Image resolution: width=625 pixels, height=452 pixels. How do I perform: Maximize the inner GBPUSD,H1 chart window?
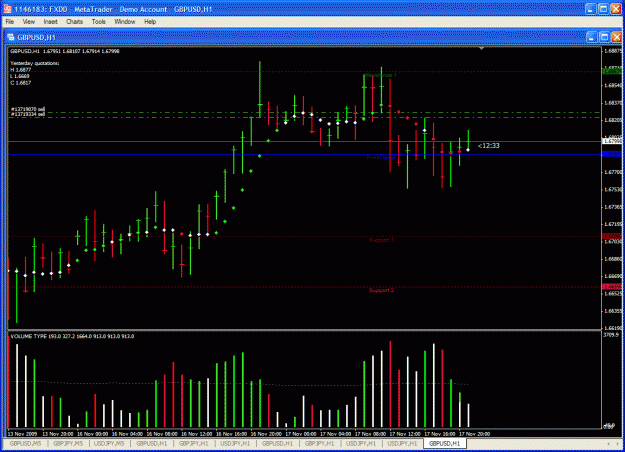pyautogui.click(x=604, y=37)
